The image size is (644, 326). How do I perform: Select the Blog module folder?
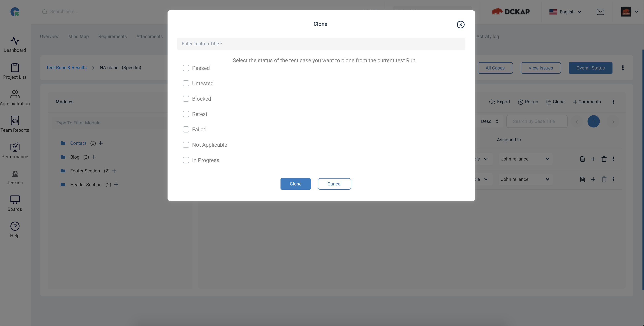pos(70,157)
